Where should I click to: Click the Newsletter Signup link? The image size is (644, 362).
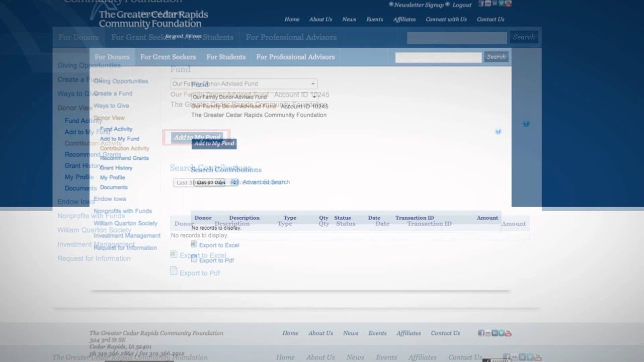click(419, 5)
